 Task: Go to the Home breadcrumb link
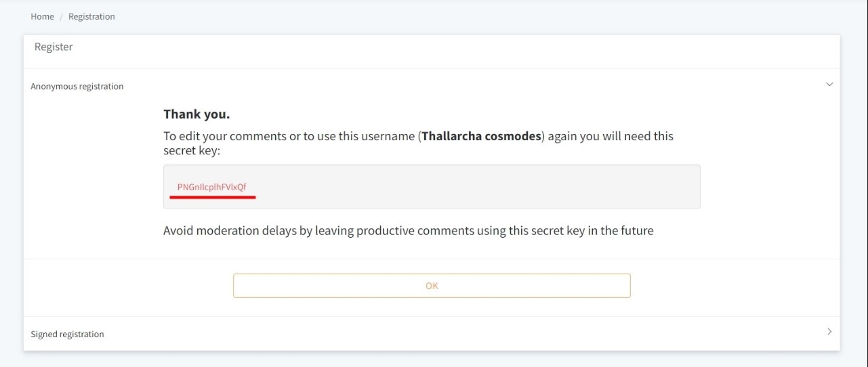click(x=42, y=16)
